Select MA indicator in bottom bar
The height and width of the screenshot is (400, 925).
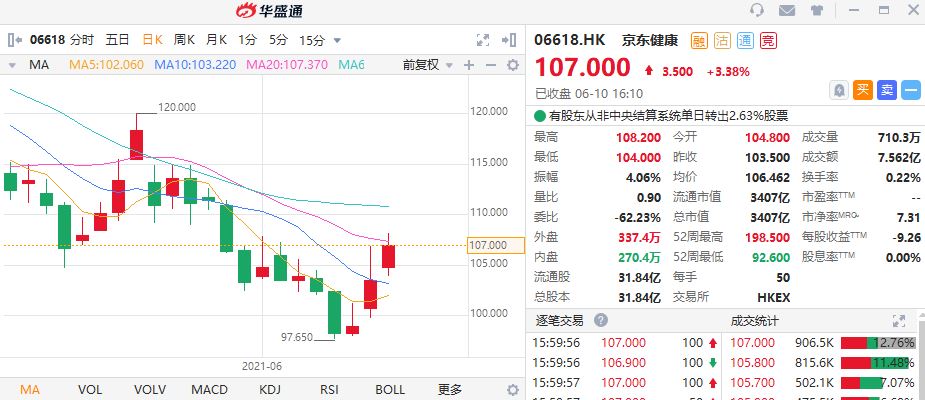coord(29,389)
